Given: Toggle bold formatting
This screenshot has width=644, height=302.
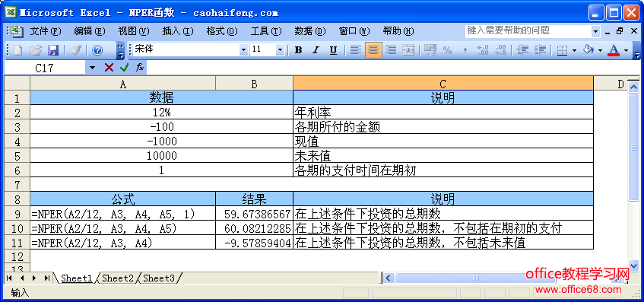Looking at the screenshot, I should [x=299, y=50].
